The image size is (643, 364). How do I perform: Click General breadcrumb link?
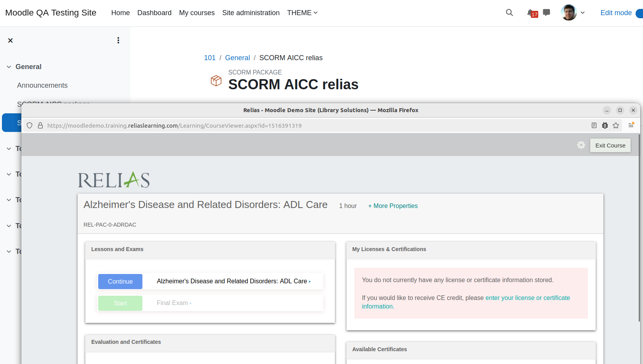coord(237,58)
